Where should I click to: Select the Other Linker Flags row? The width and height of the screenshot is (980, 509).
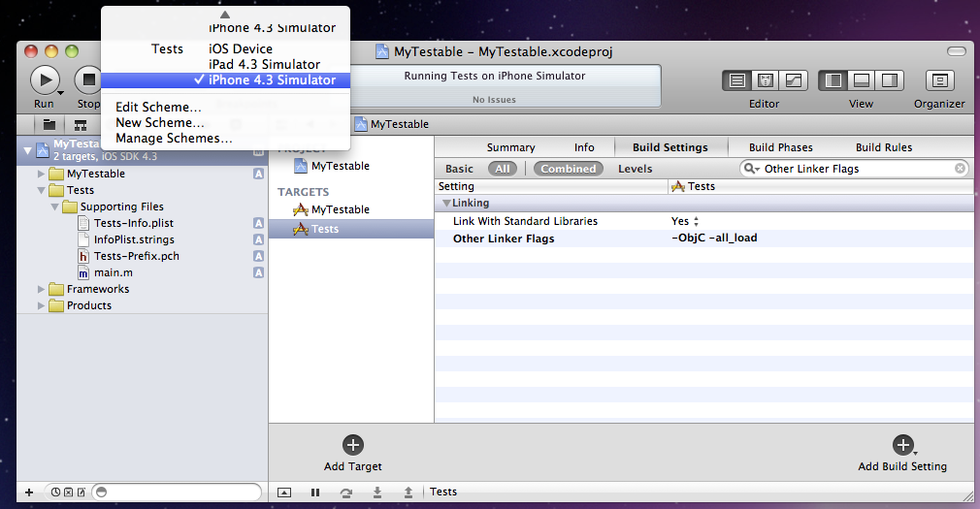[x=703, y=238]
